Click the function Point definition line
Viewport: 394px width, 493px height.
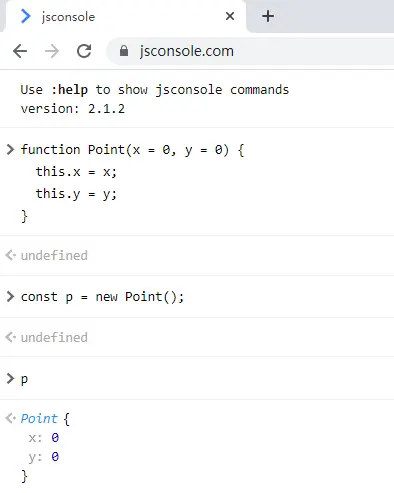pos(132,150)
